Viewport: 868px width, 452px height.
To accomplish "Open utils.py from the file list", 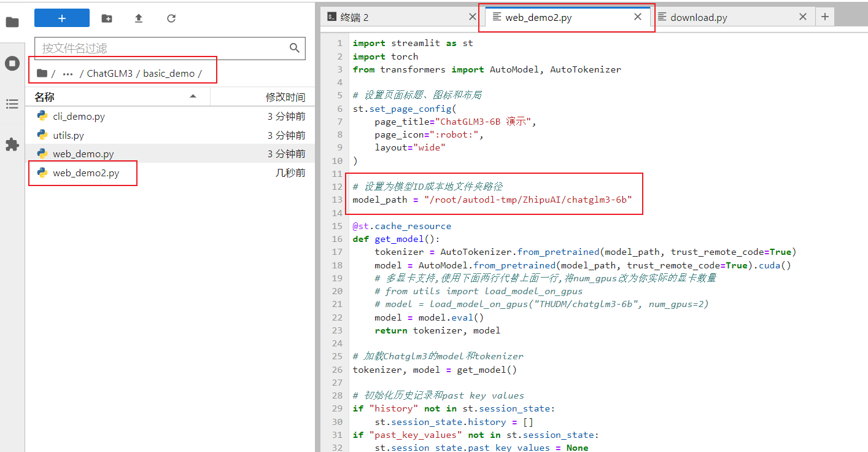I will pyautogui.click(x=68, y=135).
